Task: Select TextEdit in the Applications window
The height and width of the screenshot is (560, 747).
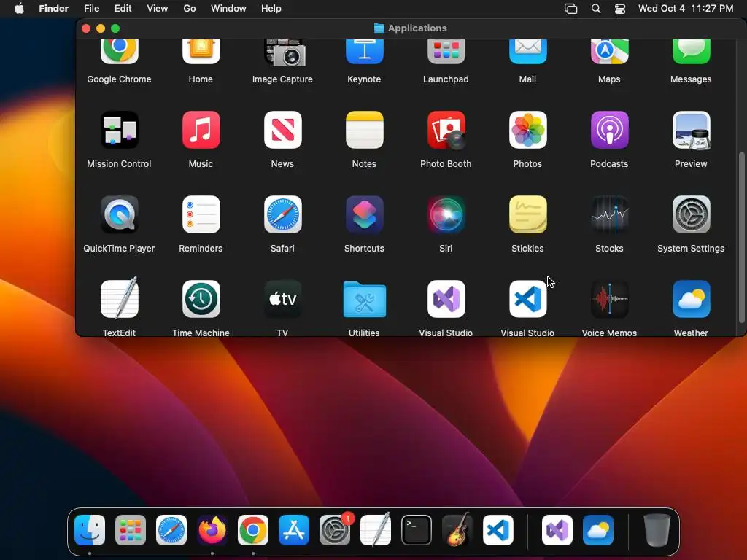Action: pos(119,298)
